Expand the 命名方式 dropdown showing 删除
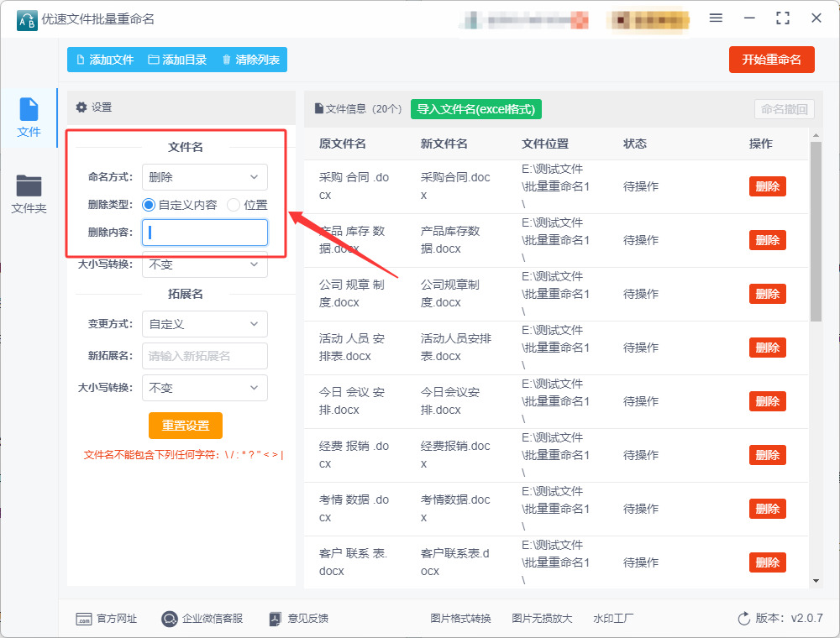Screen dimensions: 840x638 tap(205, 177)
